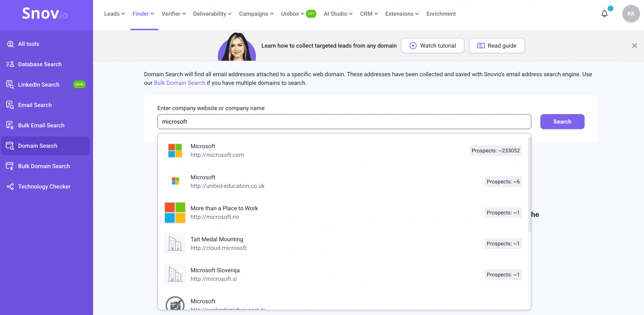The image size is (644, 315).
Task: Open LinkedIn Search tool
Action: click(38, 85)
